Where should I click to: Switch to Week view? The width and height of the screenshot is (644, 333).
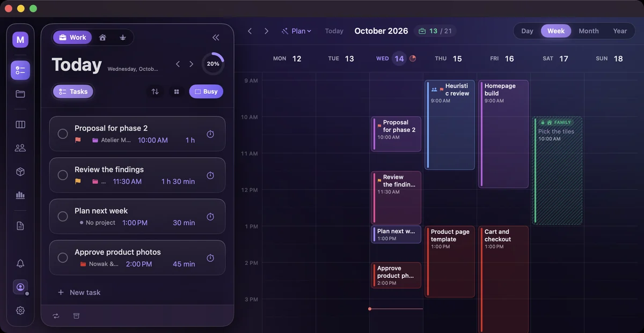point(556,31)
